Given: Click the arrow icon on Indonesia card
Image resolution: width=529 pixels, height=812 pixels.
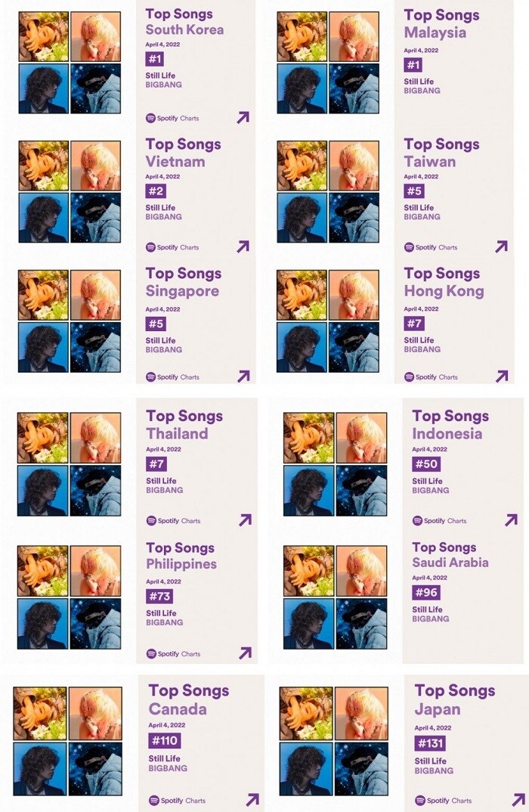Looking at the screenshot, I should [x=511, y=520].
